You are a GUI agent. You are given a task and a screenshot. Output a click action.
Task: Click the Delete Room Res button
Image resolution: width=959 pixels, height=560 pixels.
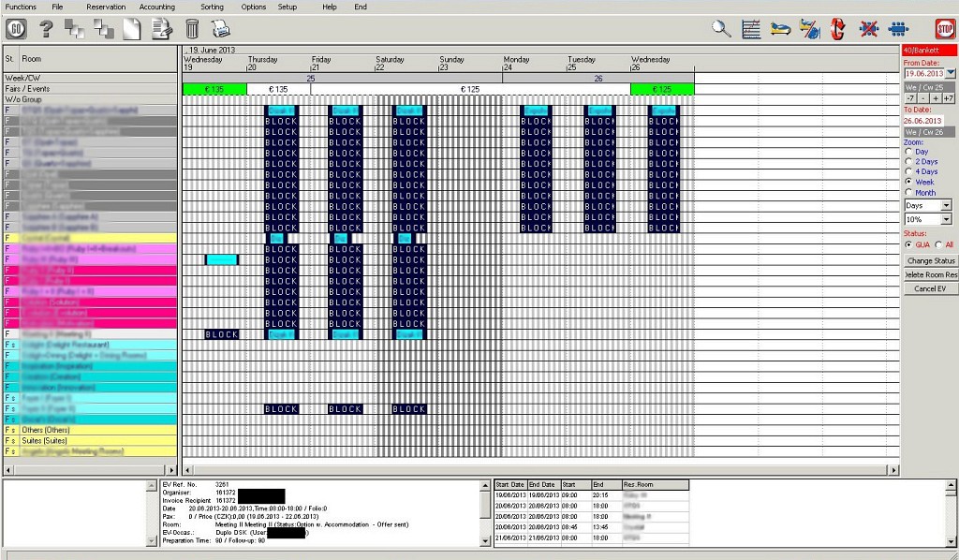(931, 274)
